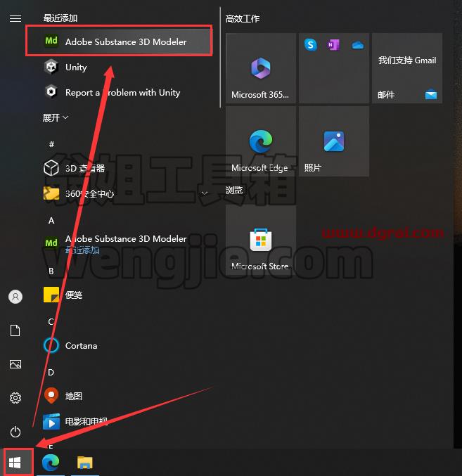This screenshot has height=476, width=462.
Task: Click the B letter group header
Action: coord(51,271)
